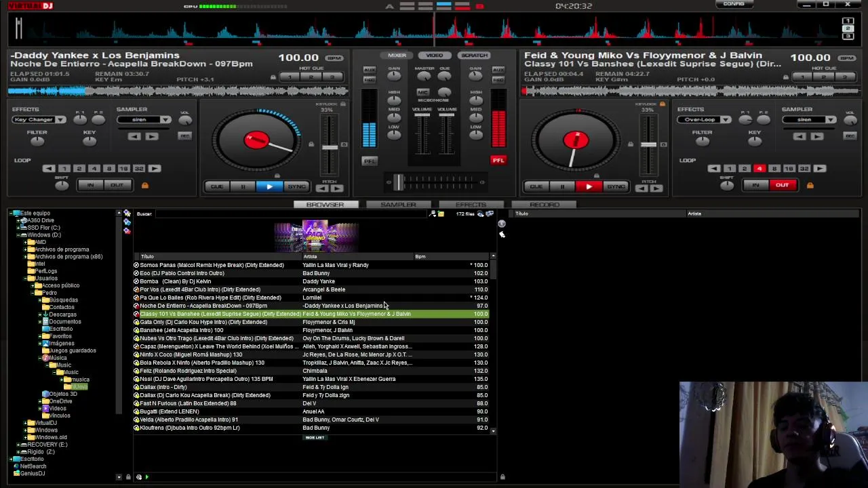Switch to the RECORD tab

coord(545,205)
